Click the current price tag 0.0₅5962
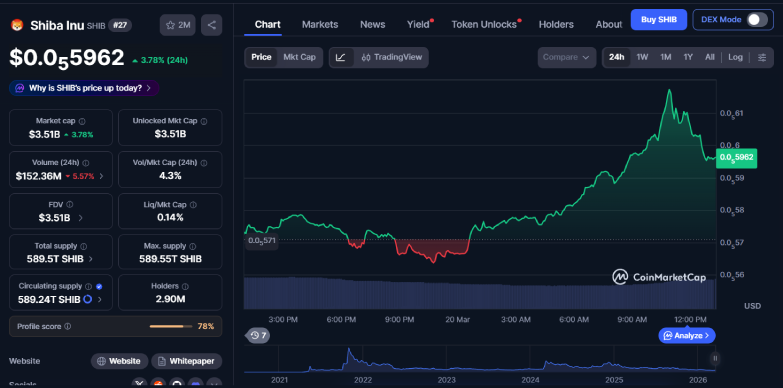This screenshot has width=783, height=388. pos(737,158)
